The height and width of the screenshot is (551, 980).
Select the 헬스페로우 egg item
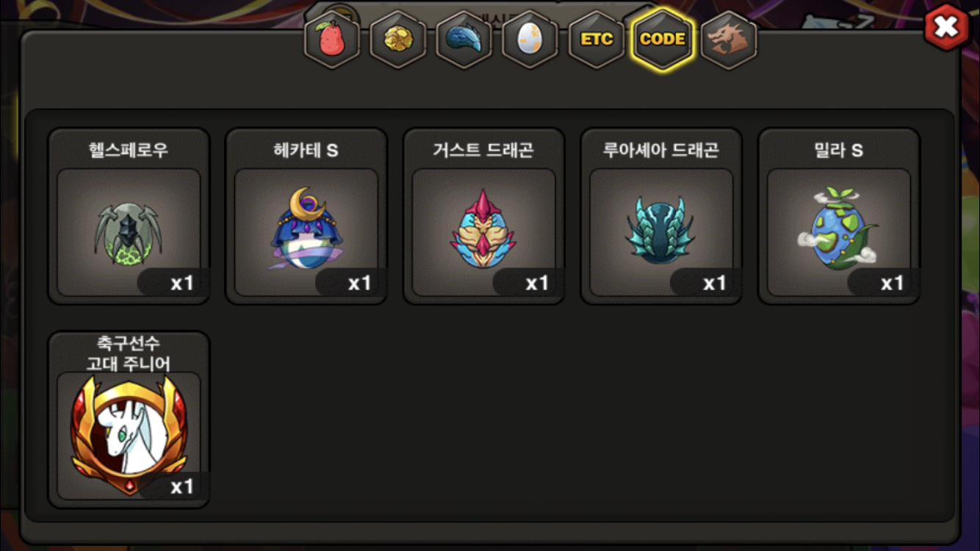point(129,217)
